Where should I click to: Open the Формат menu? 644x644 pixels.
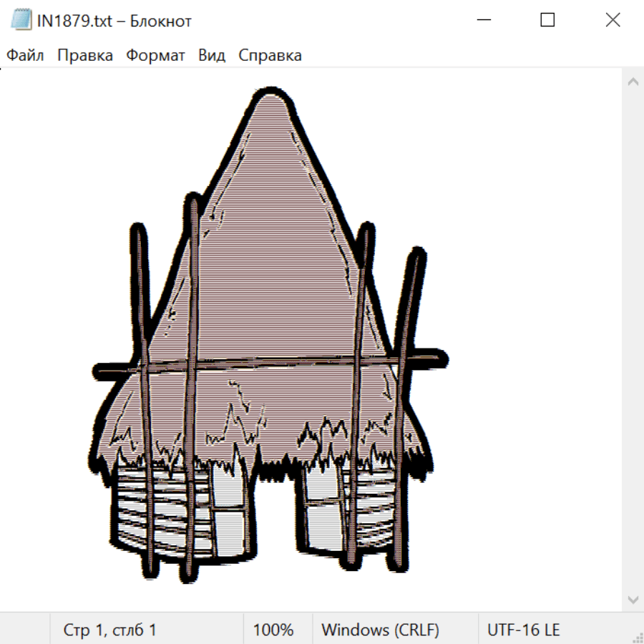click(155, 56)
